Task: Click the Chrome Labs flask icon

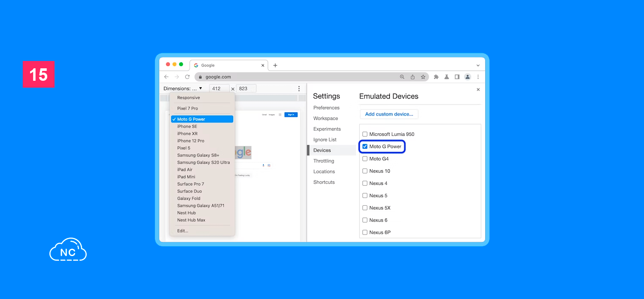Action: (x=447, y=77)
